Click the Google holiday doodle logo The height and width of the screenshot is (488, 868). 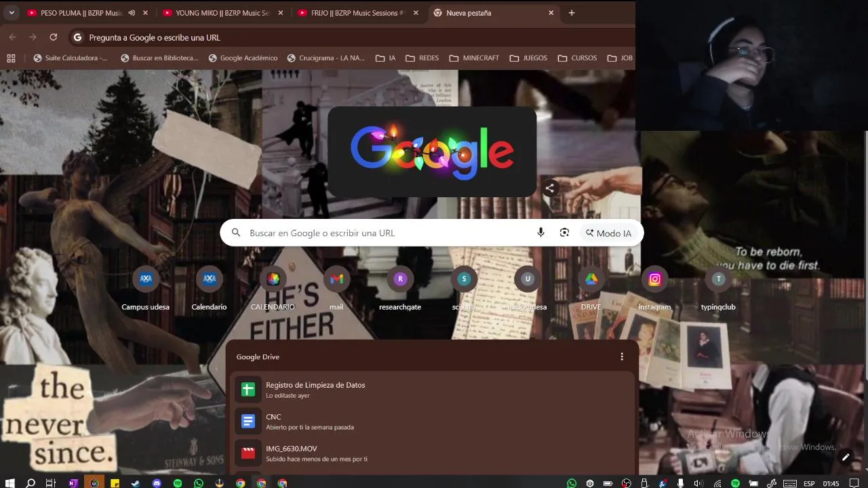click(x=432, y=152)
